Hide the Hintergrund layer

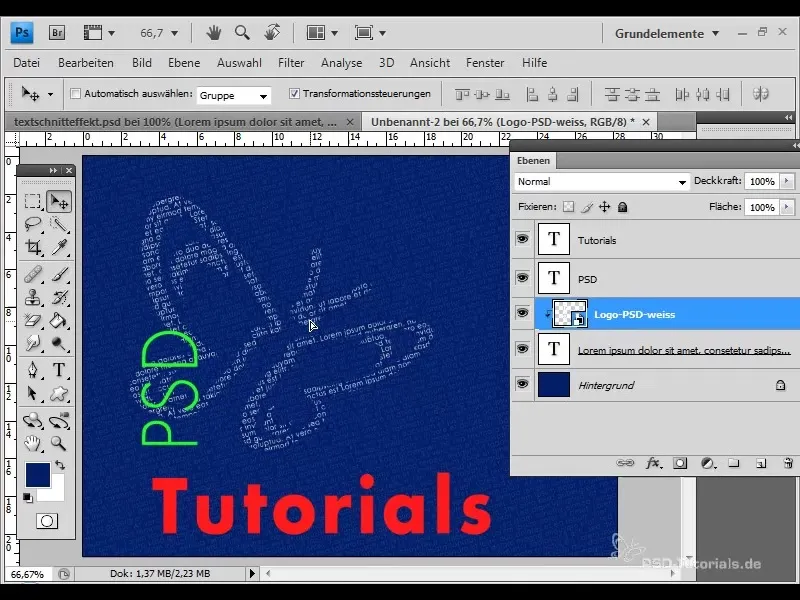click(522, 384)
